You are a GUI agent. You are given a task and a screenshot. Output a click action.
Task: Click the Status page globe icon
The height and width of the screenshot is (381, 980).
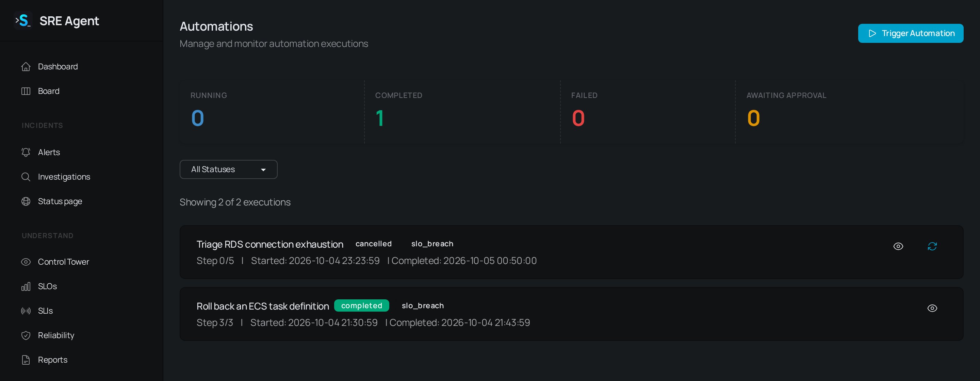pos(26,201)
